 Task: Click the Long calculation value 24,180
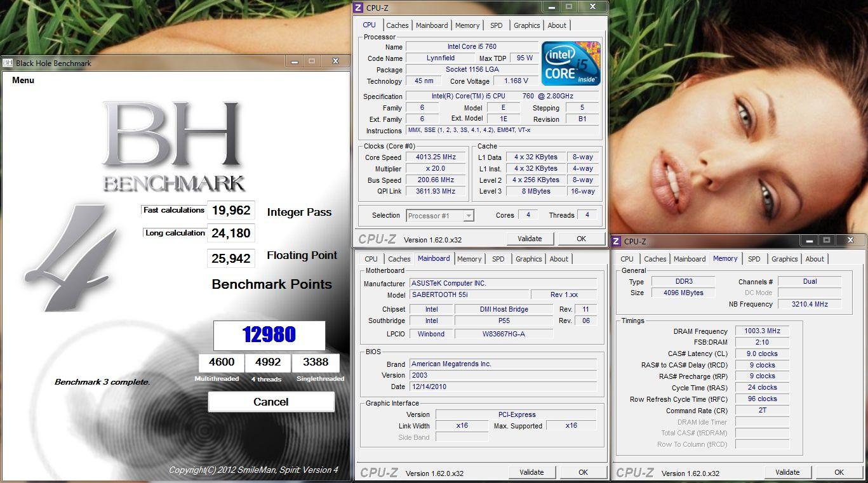(x=231, y=233)
